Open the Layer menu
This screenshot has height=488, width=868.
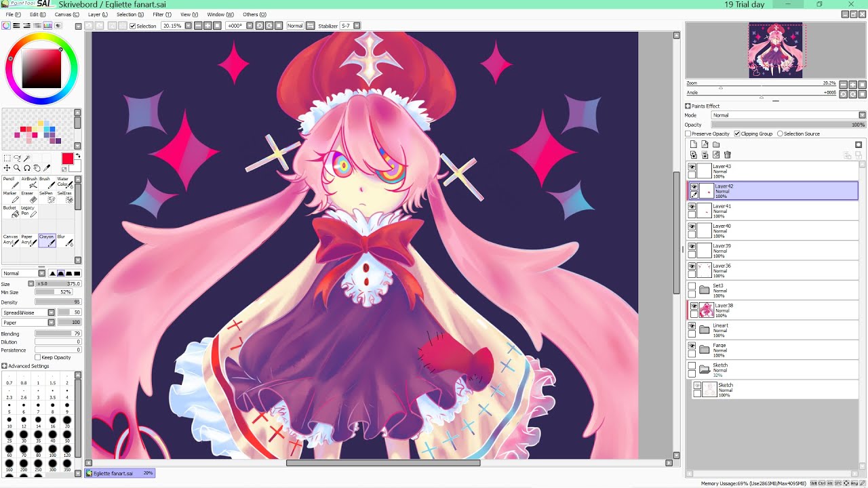pos(98,14)
